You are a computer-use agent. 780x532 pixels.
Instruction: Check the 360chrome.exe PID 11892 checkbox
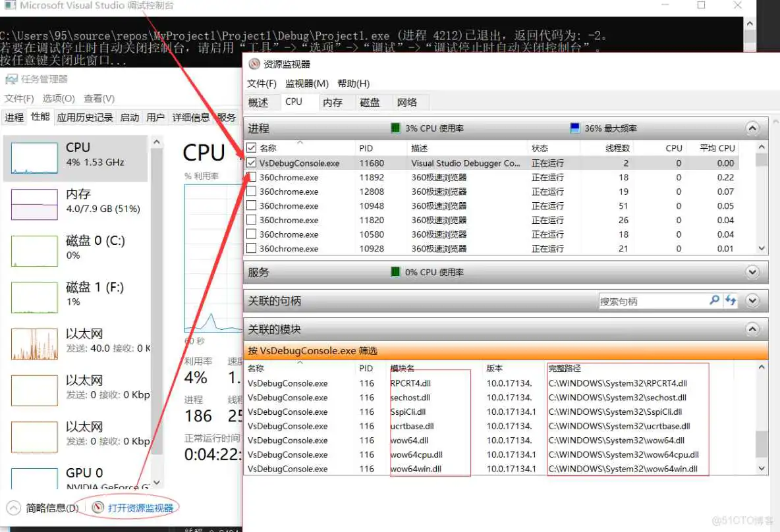[x=250, y=176]
